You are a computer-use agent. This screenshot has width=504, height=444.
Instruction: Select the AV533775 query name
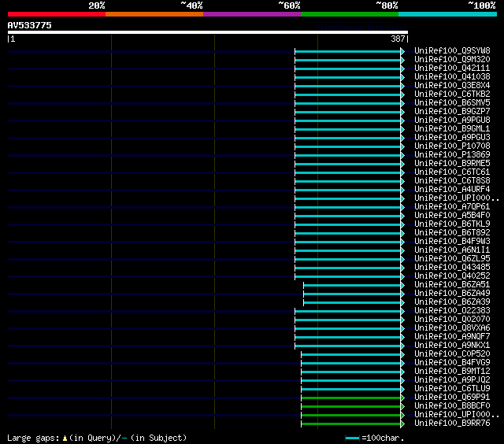pos(30,25)
